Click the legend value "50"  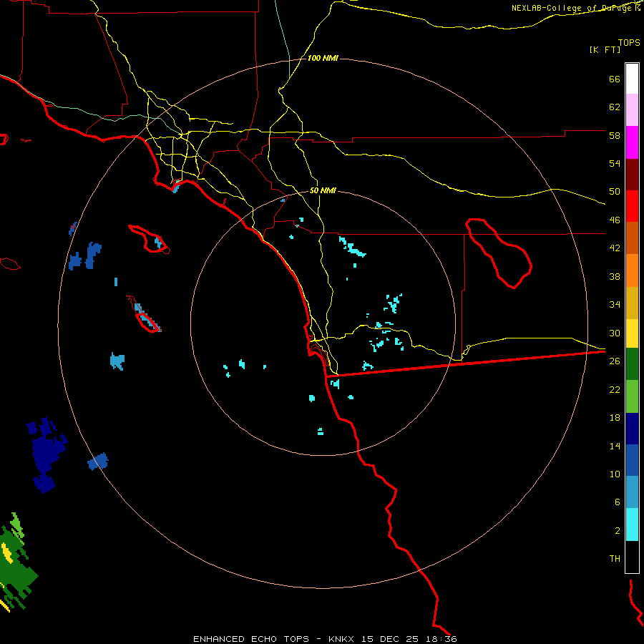tap(615, 192)
